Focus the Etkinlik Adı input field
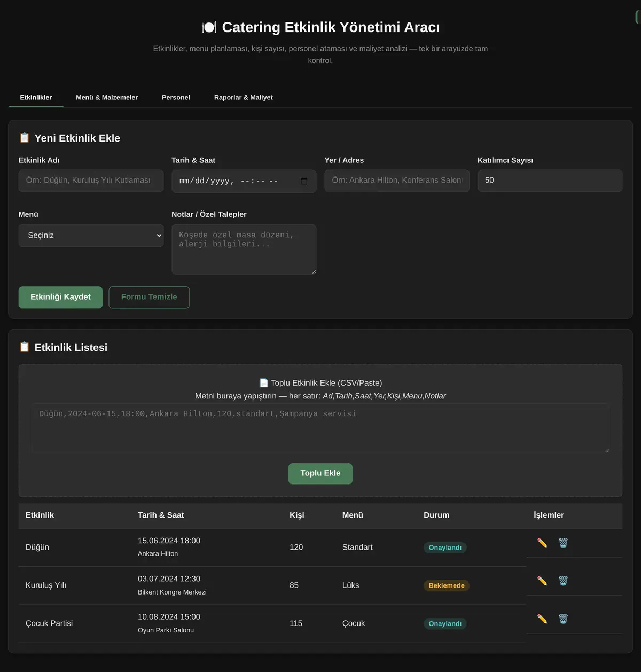This screenshot has height=672, width=641. (x=91, y=181)
